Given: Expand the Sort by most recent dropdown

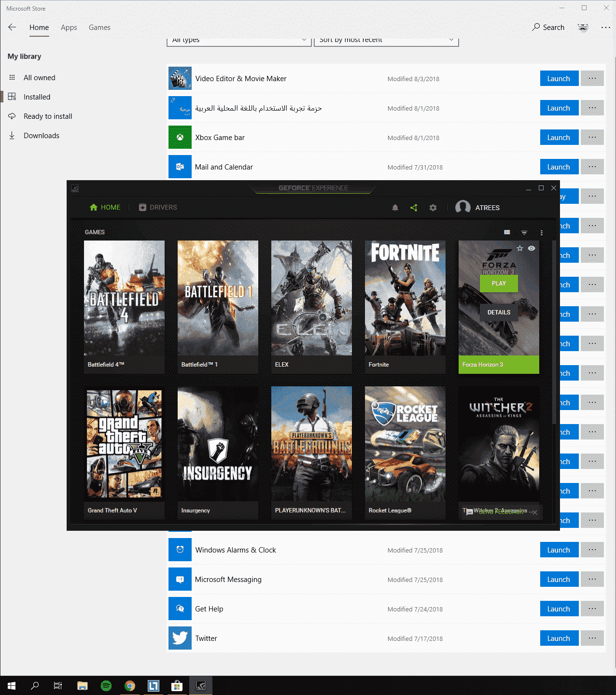Looking at the screenshot, I should click(x=386, y=42).
